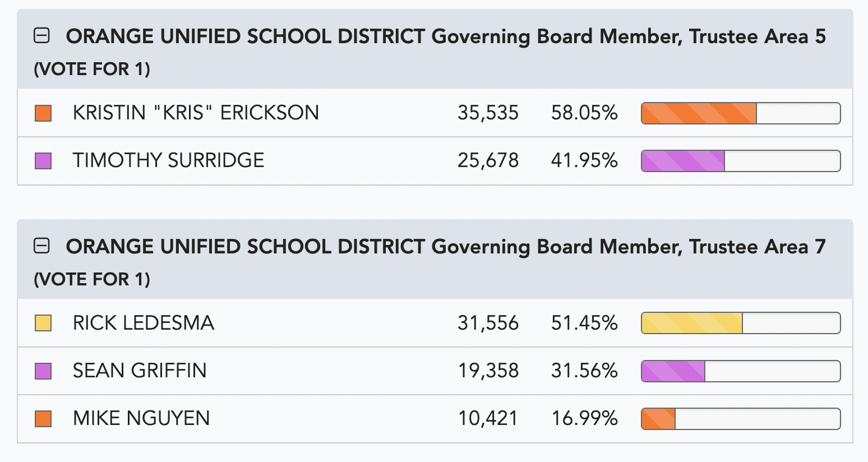Screen dimensions: 868x462
Task: Select the Rick Ledesma candidate name
Action: coord(144,323)
